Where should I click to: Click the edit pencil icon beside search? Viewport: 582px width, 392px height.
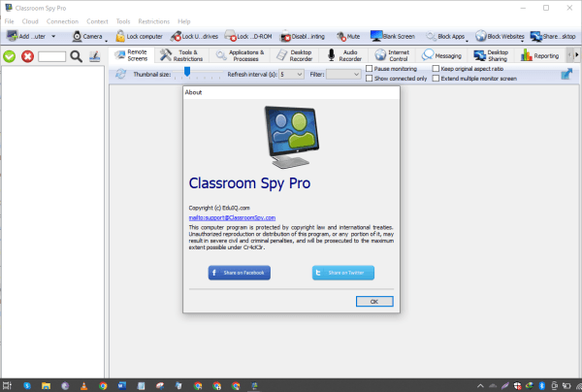coord(95,56)
